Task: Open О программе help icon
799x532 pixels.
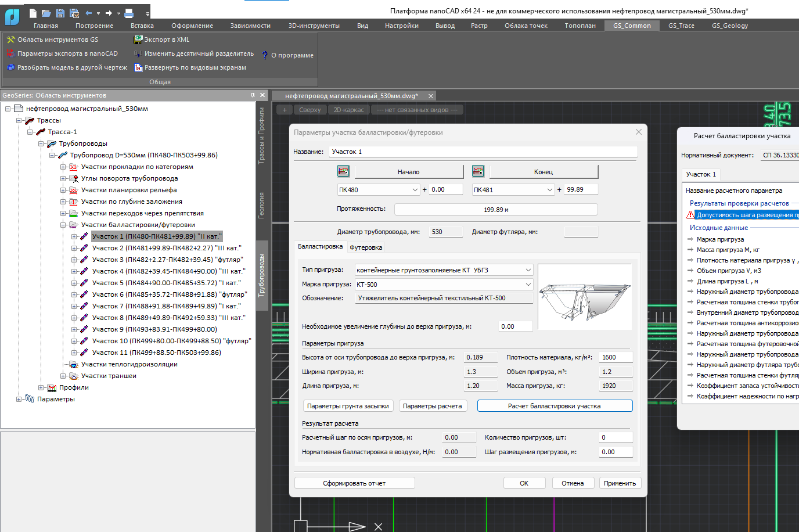Action: [x=264, y=55]
